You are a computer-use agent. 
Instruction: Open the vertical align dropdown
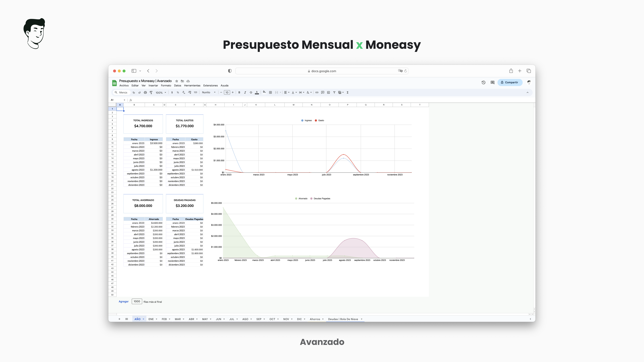pos(294,92)
